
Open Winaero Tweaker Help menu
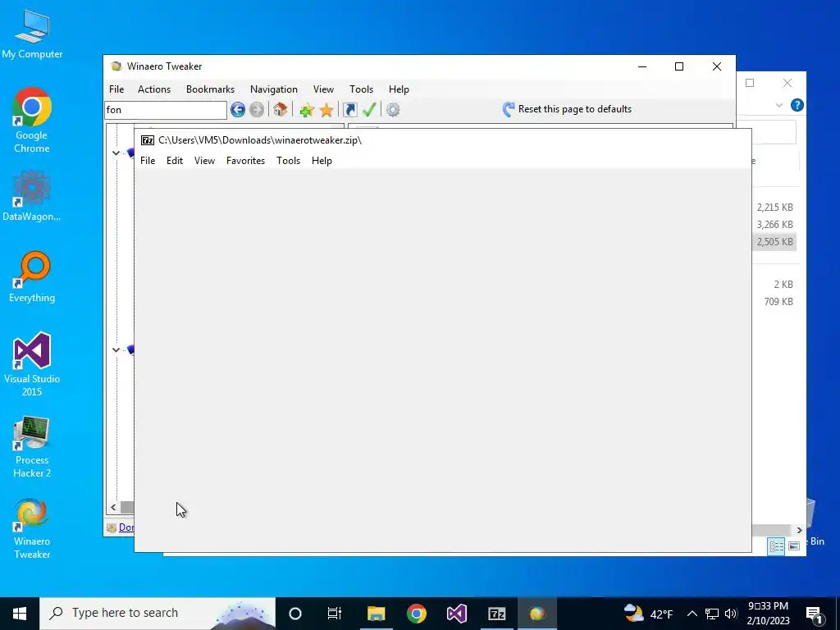click(x=399, y=89)
